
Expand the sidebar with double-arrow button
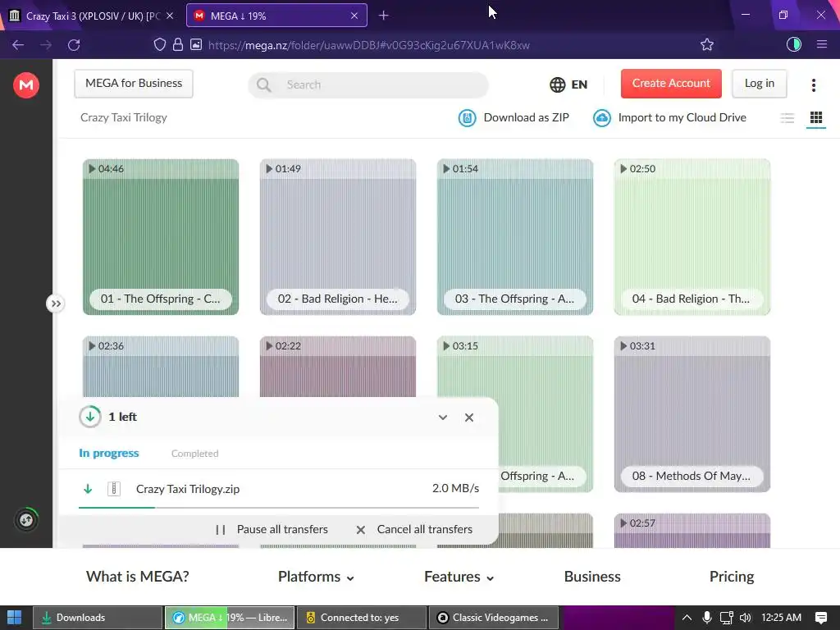(56, 304)
